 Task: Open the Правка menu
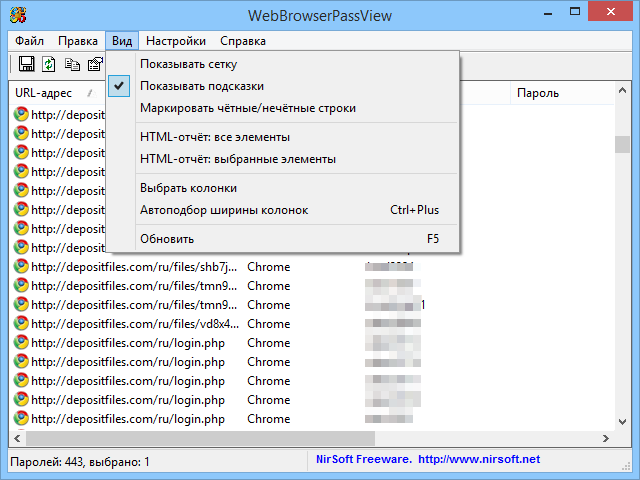click(78, 41)
